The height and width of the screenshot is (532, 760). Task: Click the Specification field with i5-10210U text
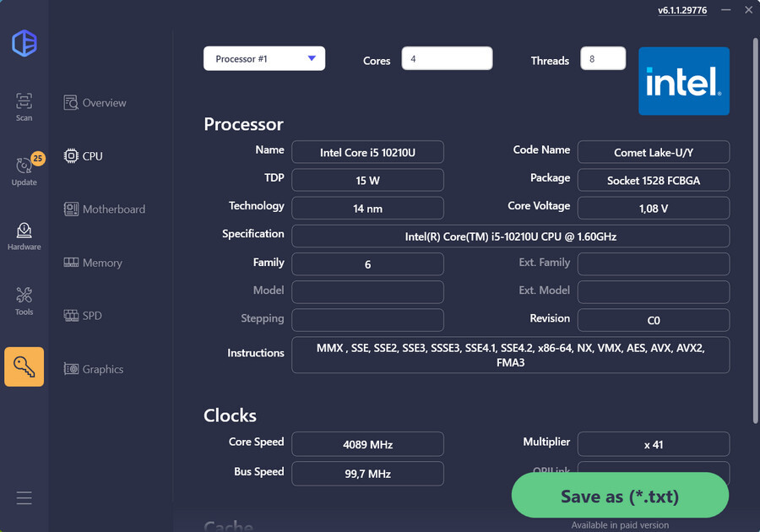pyautogui.click(x=510, y=236)
